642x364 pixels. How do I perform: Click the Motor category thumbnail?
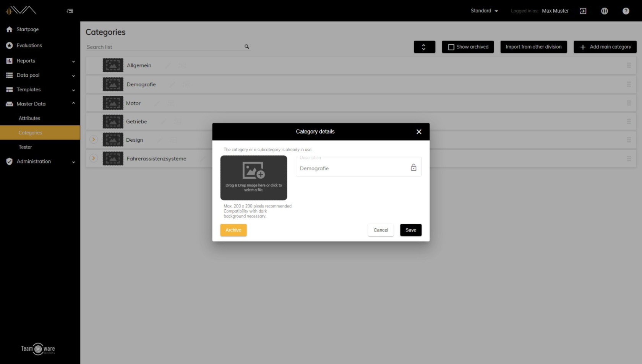click(113, 103)
